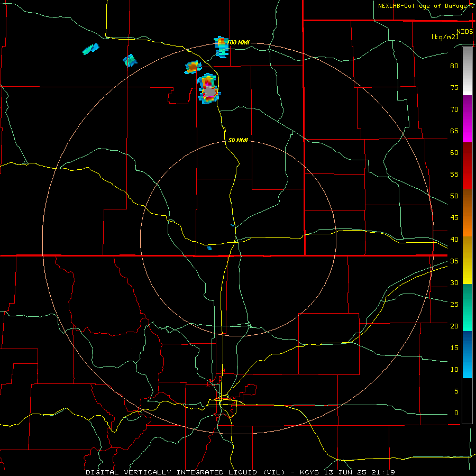Click the "NEXLAB-College of DuPage" header text
This screenshot has width=476, height=476.
(422, 6)
